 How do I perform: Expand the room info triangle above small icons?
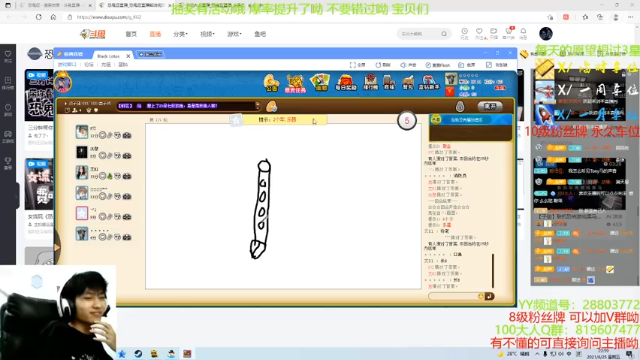(66, 104)
